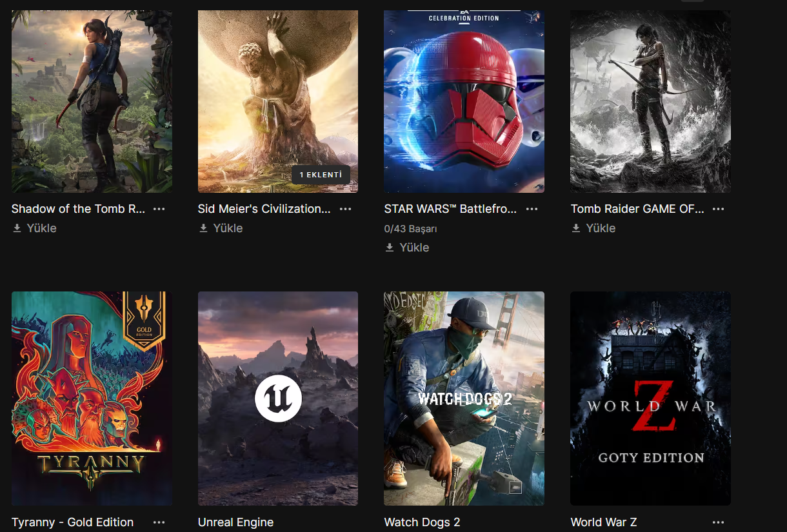Screen dimensions: 787x532
Task: Click the STAR WARS Battlefro... title
Action: 451,209
